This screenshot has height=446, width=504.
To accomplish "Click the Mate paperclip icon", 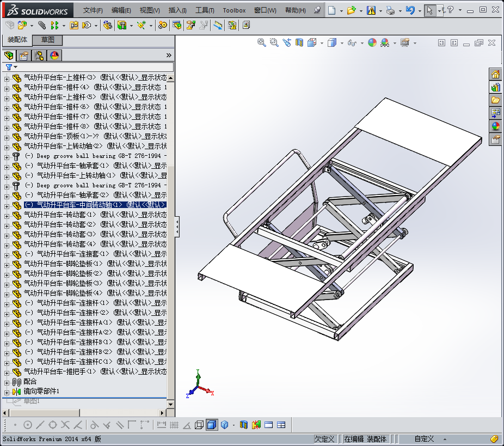I will point(42,25).
